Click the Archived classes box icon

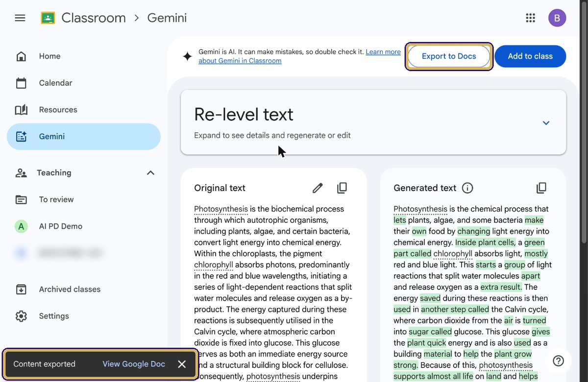coord(21,289)
